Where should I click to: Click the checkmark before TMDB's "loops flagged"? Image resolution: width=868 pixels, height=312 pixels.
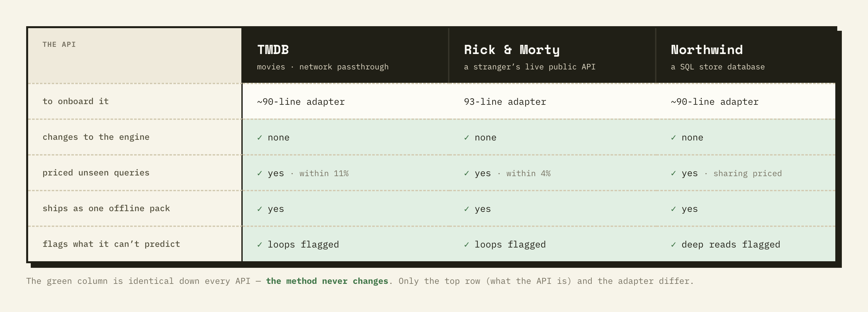click(260, 245)
